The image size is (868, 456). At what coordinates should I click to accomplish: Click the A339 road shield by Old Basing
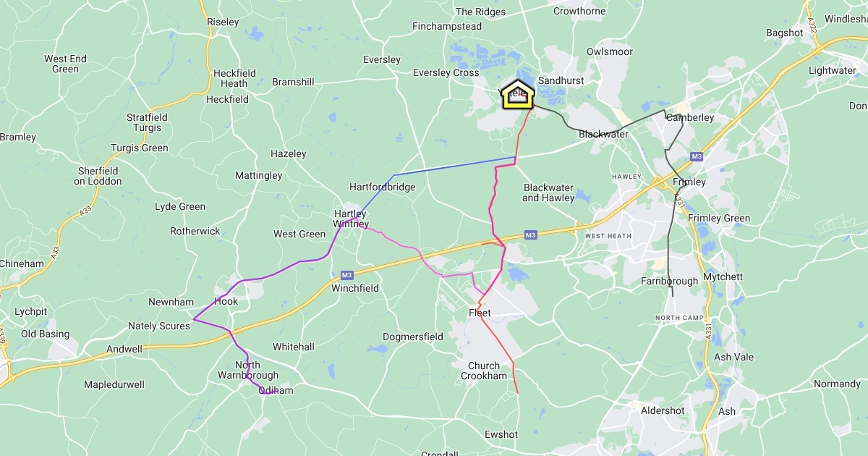pyautogui.click(x=3, y=336)
